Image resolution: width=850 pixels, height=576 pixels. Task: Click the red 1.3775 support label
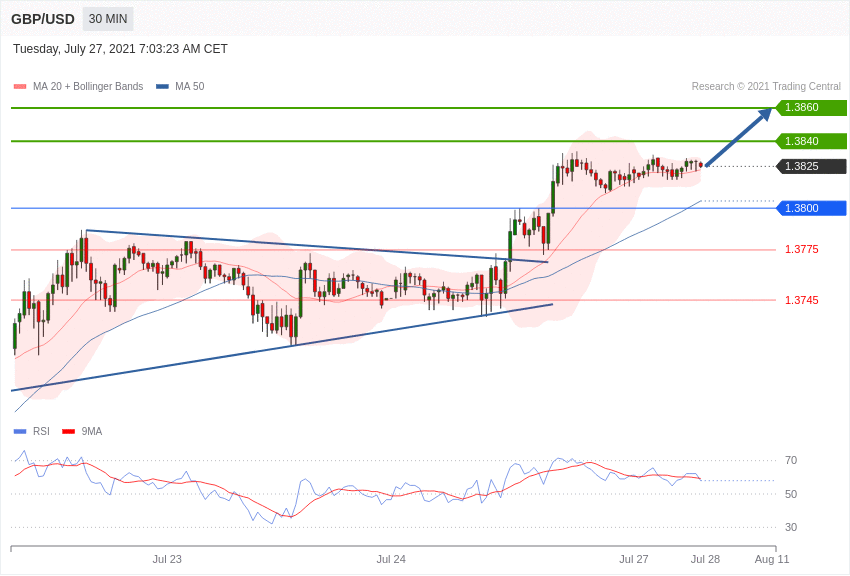[801, 250]
